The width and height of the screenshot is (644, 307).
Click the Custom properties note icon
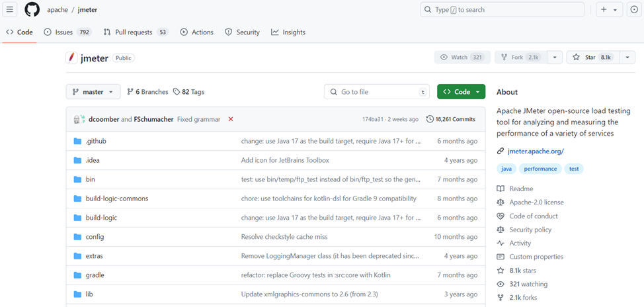coord(501,257)
